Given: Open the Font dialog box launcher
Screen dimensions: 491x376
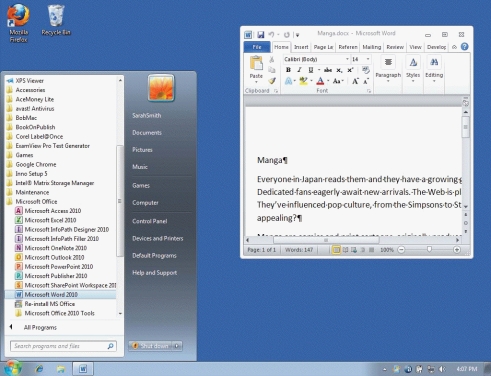Looking at the screenshot, I should coord(369,91).
